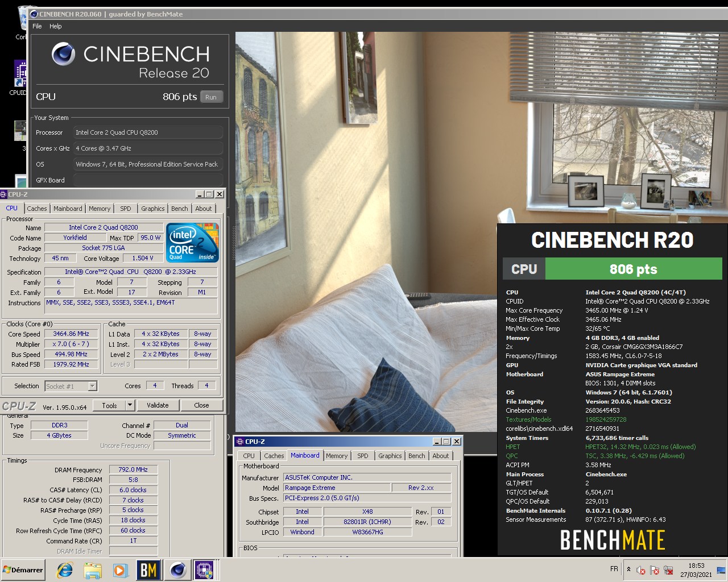728x582 pixels.
Task: Open Internet Explorer from the taskbar
Action: click(x=65, y=570)
